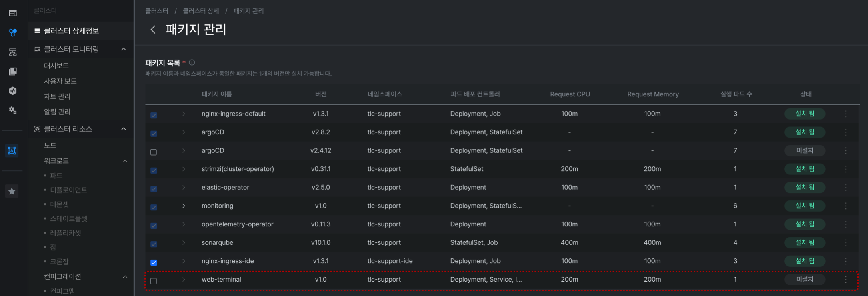This screenshot has height=296, width=868.
Task: Select the highlighted blue square icon in the left rail
Action: pyautogui.click(x=12, y=151)
